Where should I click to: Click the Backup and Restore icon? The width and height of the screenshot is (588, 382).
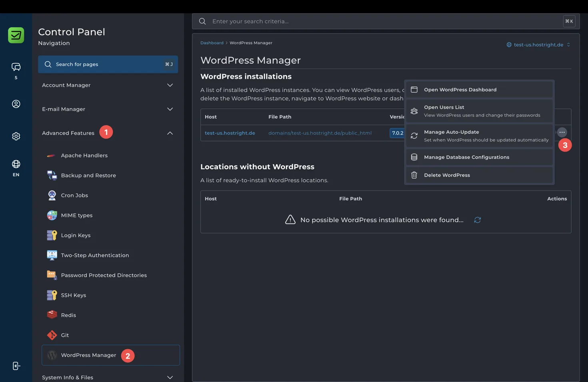tap(52, 175)
